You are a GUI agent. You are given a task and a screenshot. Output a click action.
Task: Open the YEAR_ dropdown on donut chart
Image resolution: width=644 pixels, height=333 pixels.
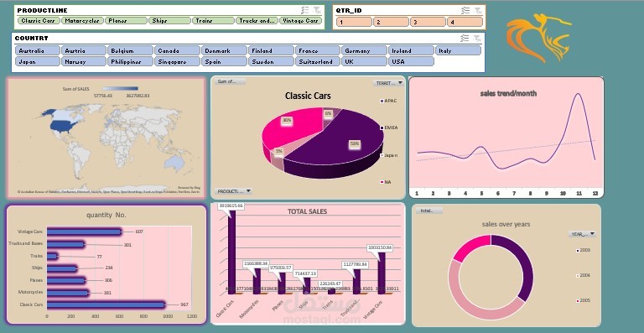pos(583,234)
